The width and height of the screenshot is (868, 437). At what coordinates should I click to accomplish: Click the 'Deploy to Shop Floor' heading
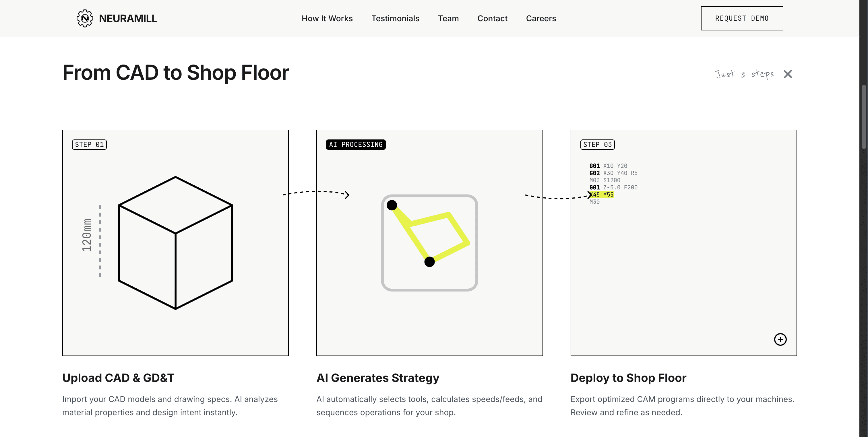coord(628,378)
